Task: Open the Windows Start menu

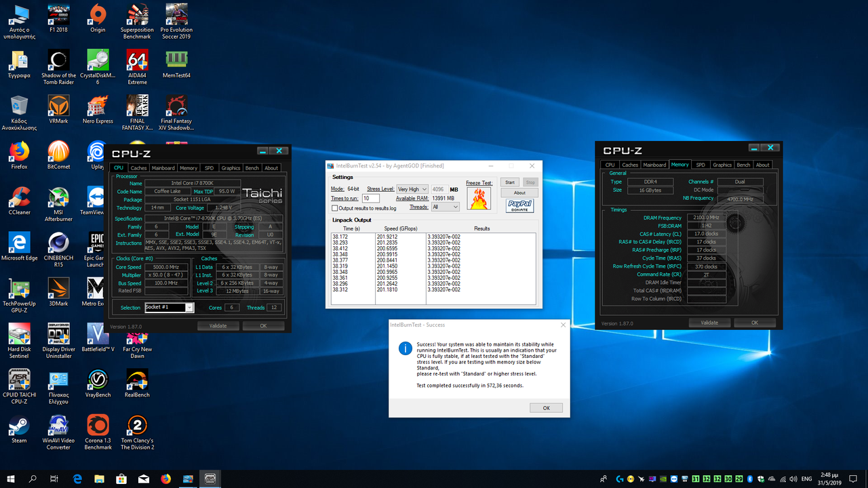Action: click(11, 479)
